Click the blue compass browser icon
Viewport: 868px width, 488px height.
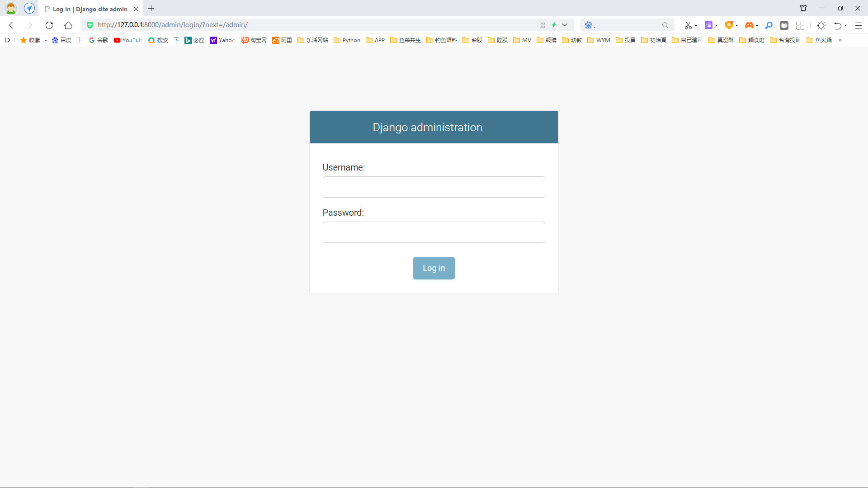pyautogui.click(x=29, y=8)
